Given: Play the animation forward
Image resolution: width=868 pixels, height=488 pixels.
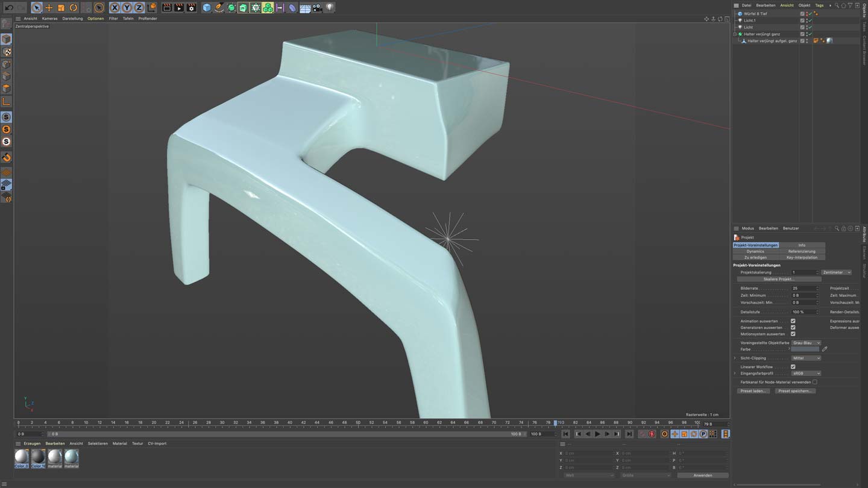Looking at the screenshot, I should coord(597,434).
